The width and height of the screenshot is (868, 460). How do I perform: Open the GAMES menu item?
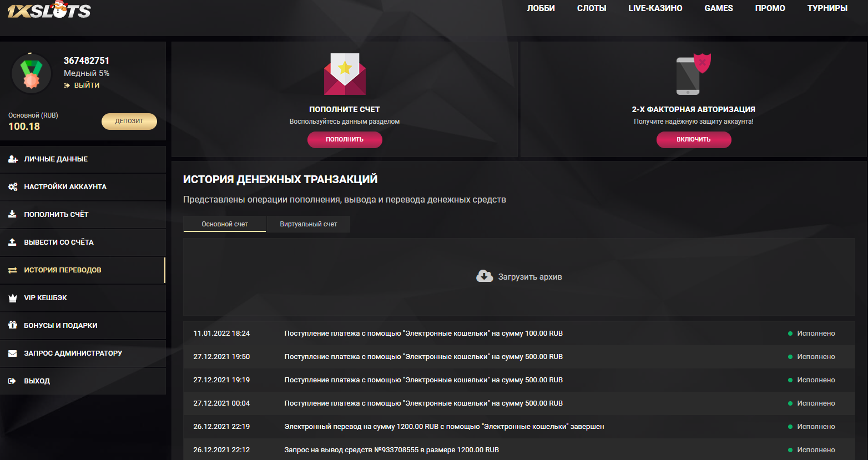click(x=719, y=8)
